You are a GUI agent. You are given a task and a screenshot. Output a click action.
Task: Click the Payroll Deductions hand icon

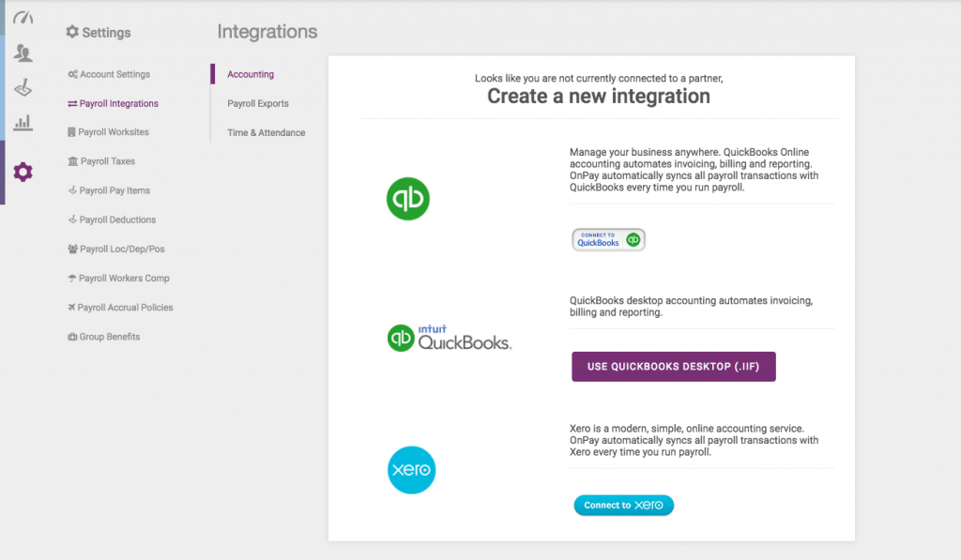(x=72, y=219)
